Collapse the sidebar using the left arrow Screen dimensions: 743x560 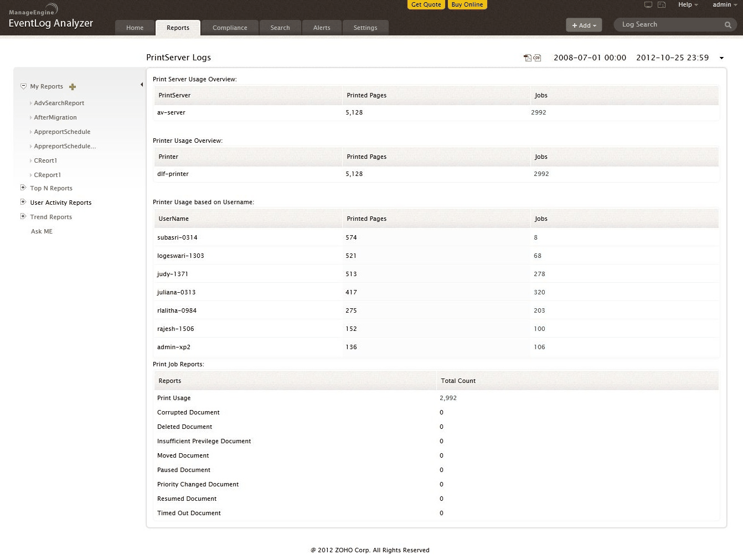(x=142, y=84)
